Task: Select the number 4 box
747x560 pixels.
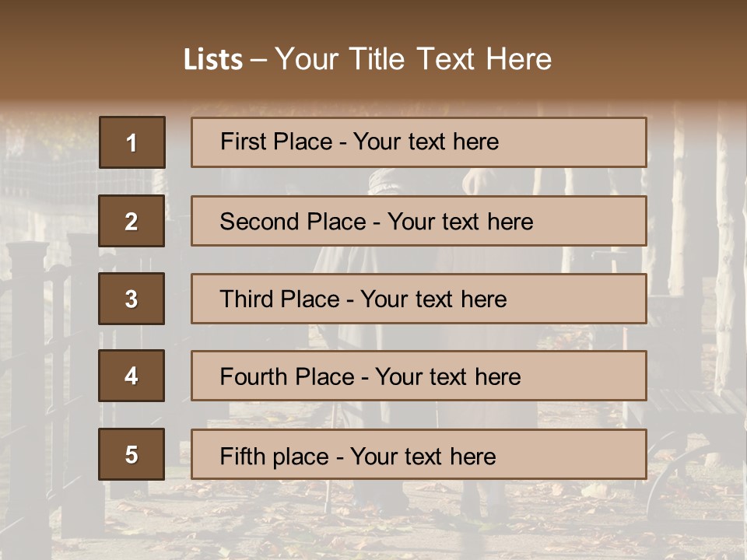Action: [x=132, y=376]
